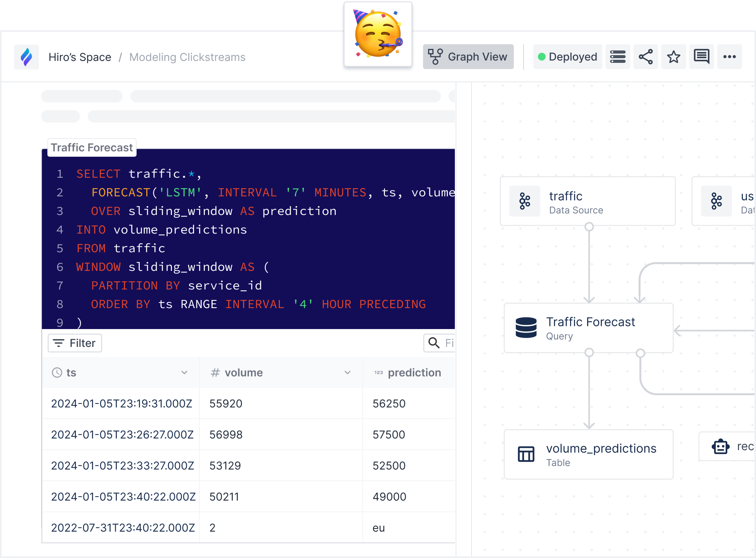The image size is (756, 558).
Task: Toggle the Filter panel for query results
Action: pyautogui.click(x=75, y=343)
